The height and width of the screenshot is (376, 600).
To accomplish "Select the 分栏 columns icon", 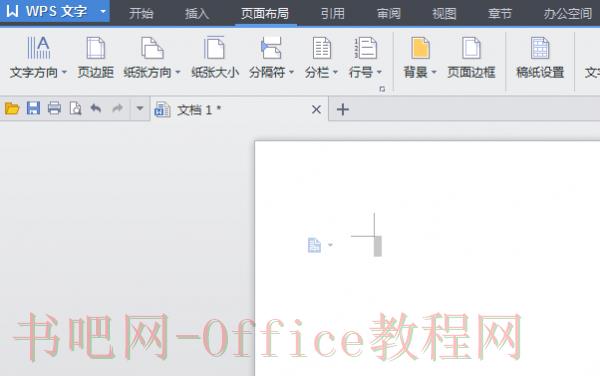I will (321, 48).
